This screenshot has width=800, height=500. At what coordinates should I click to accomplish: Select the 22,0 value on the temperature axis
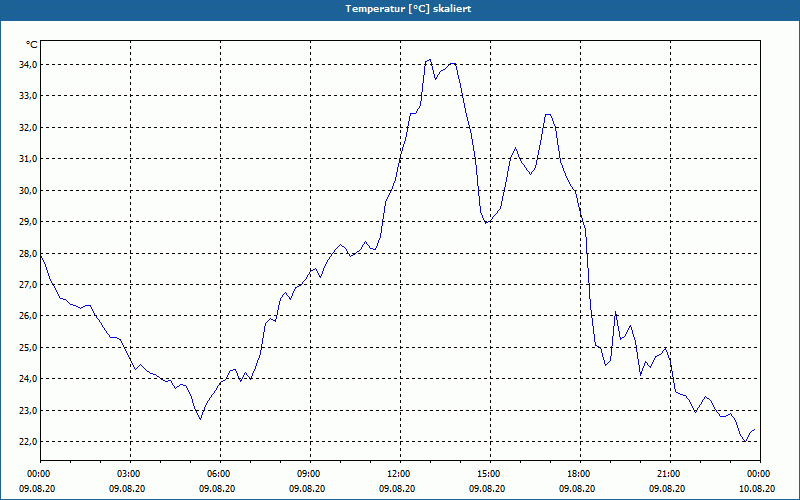[29, 442]
